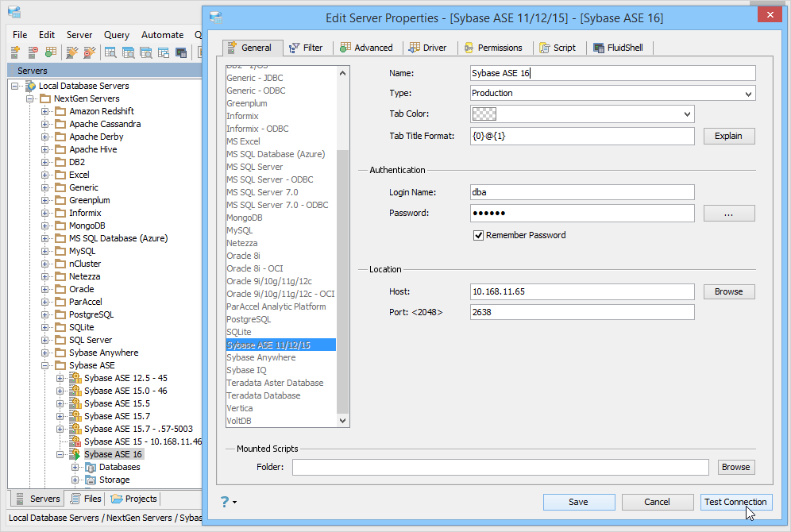This screenshot has height=532, width=791.
Task: Open the File menu
Action: [x=20, y=35]
